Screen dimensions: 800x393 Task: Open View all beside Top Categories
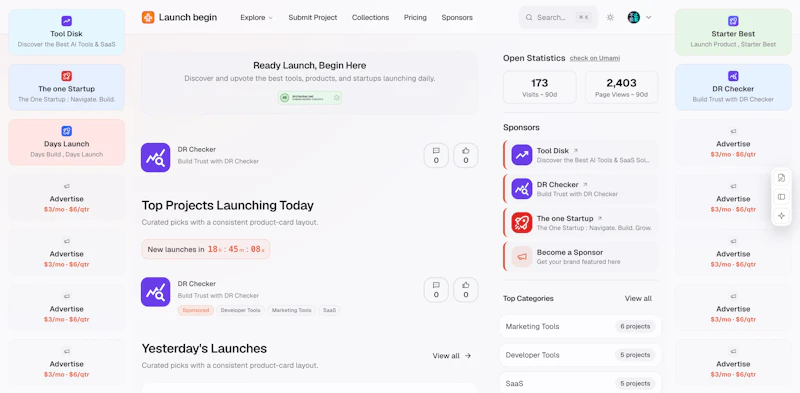tap(638, 299)
